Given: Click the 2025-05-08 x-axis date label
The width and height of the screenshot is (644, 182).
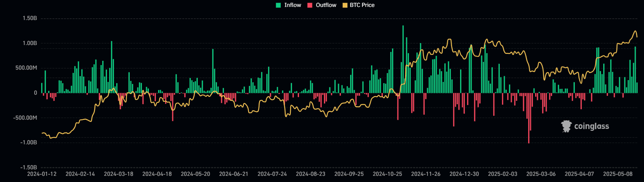Looking at the screenshot, I should pyautogui.click(x=618, y=174).
